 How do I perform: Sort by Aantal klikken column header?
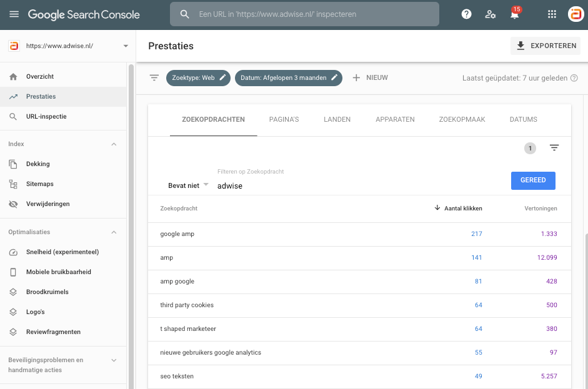462,209
